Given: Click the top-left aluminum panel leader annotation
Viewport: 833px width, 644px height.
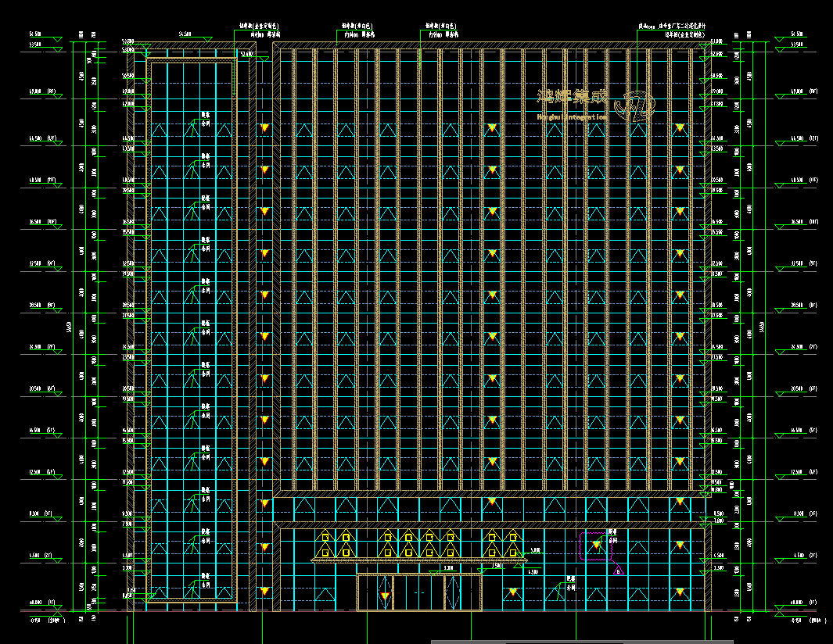Looking at the screenshot, I should (x=262, y=30).
